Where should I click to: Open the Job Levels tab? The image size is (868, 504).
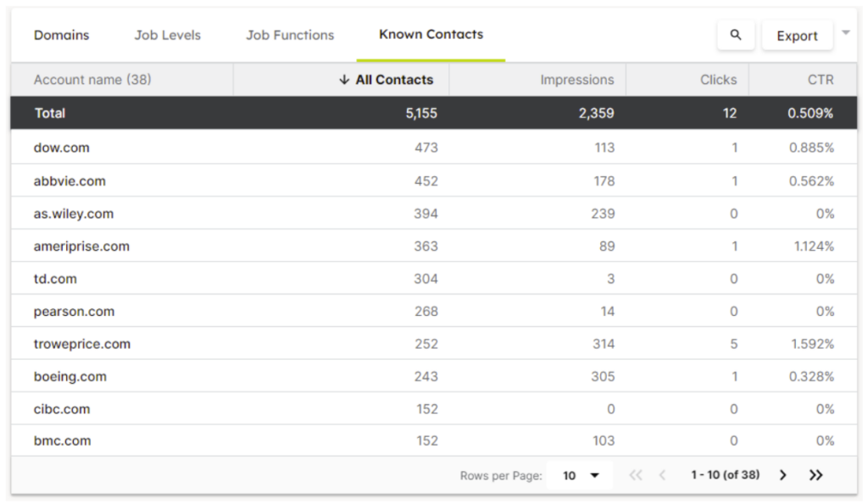click(x=167, y=36)
